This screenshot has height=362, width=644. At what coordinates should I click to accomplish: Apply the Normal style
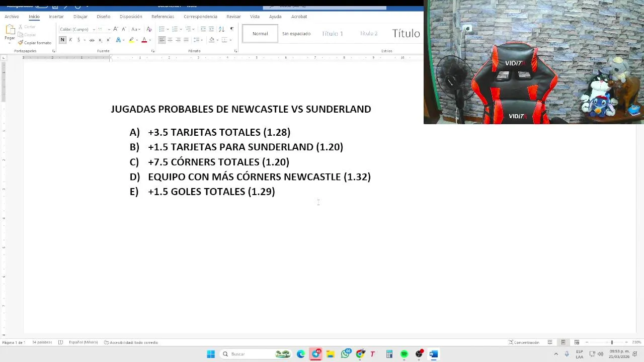(x=260, y=34)
